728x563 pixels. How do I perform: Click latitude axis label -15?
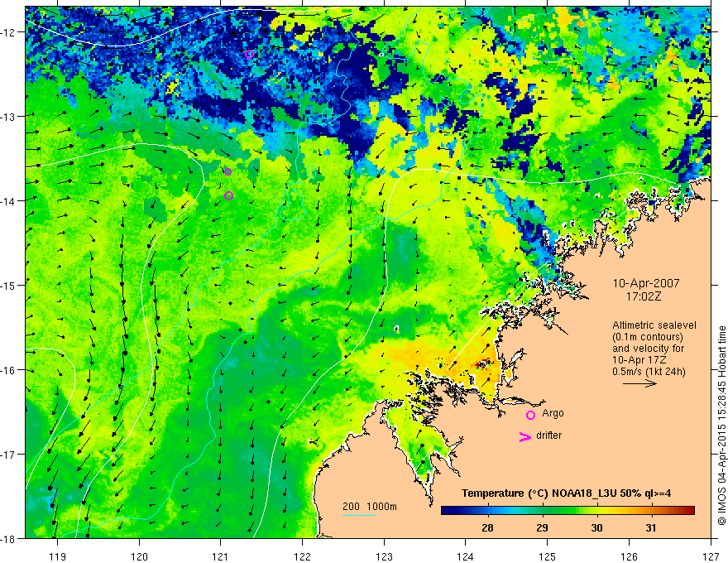click(9, 285)
